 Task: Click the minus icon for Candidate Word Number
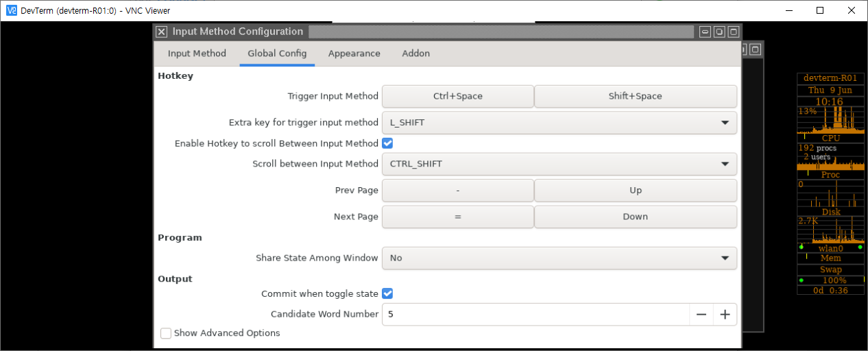(701, 315)
